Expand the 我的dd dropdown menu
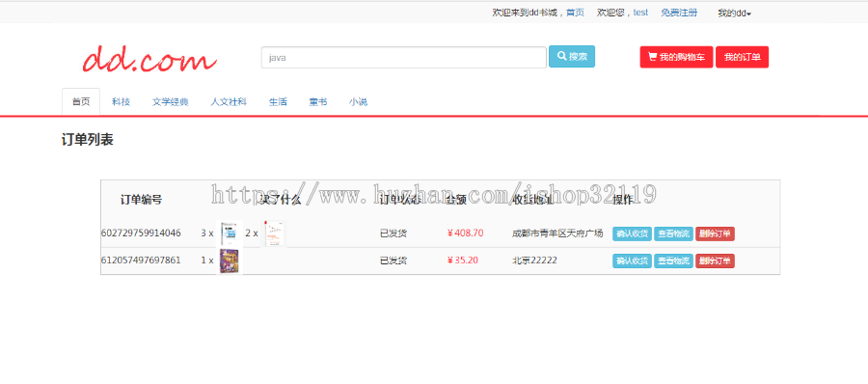868x384 pixels. pos(734,13)
